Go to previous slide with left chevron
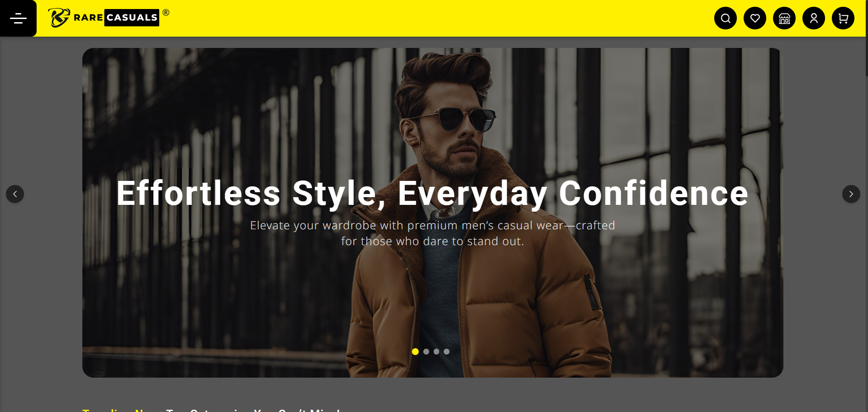Image resolution: width=868 pixels, height=412 pixels. (15, 194)
